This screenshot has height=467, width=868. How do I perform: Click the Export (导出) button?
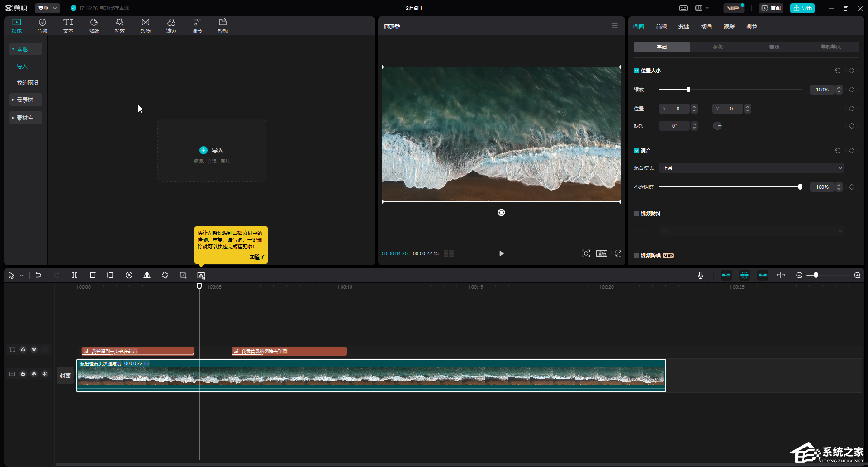[x=802, y=8]
